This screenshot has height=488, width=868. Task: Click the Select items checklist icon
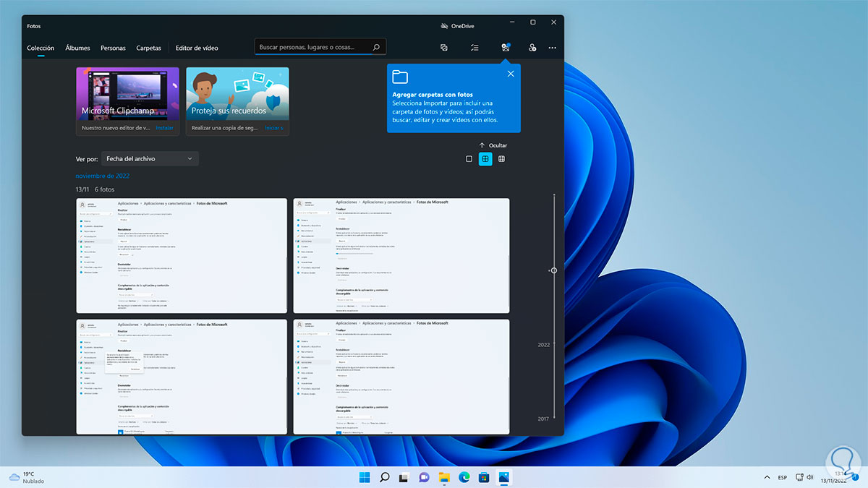point(475,48)
